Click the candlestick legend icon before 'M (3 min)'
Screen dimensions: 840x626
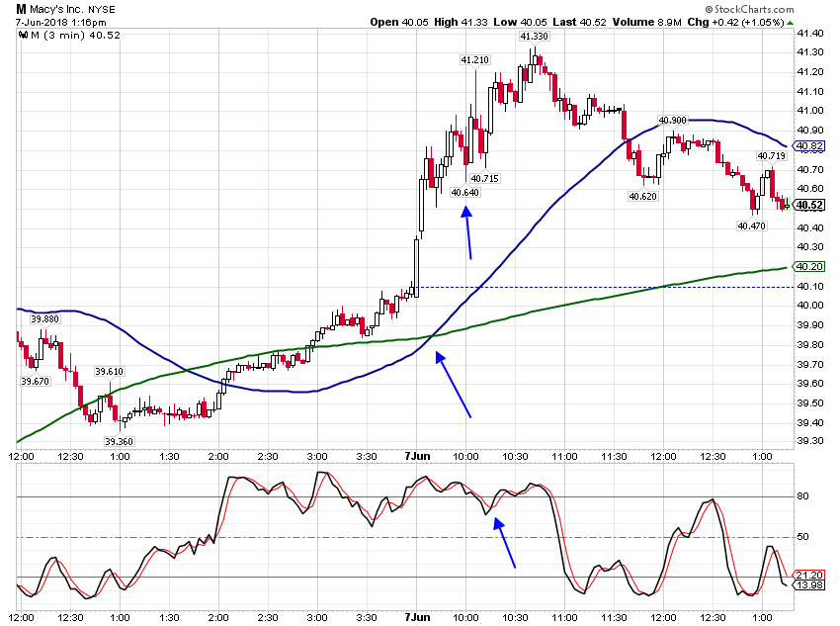[23, 36]
